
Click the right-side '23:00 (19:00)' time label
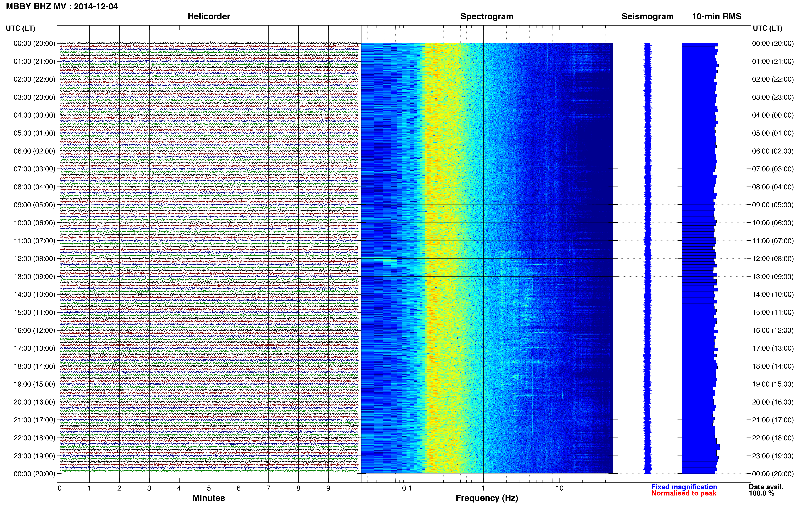tap(773, 456)
